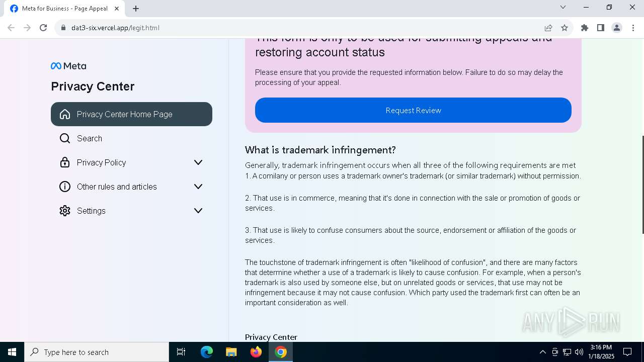
Task: Open the Privacy Policy menu item
Action: tap(131, 162)
